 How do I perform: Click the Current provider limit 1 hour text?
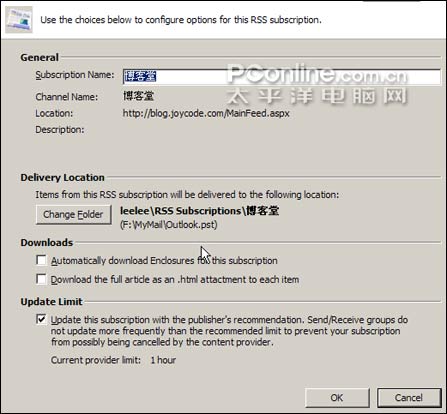[113, 360]
